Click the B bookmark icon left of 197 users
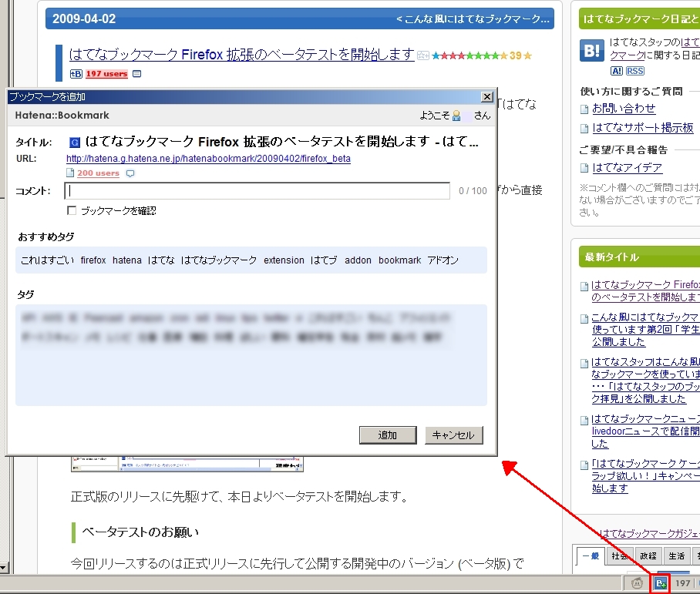 [x=76, y=74]
